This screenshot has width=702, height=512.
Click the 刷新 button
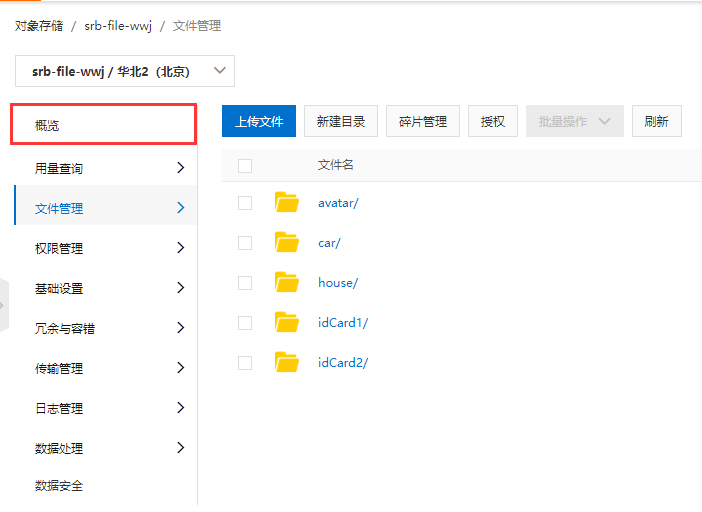(x=657, y=121)
